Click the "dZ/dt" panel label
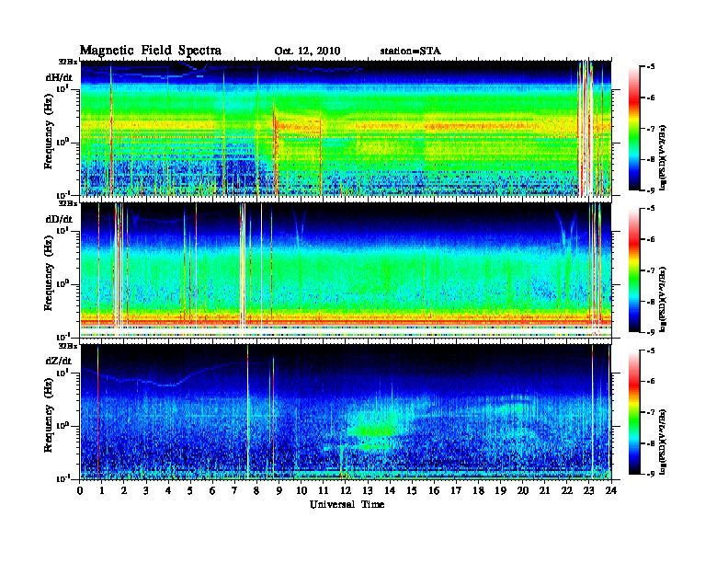728x563 pixels. (x=59, y=361)
